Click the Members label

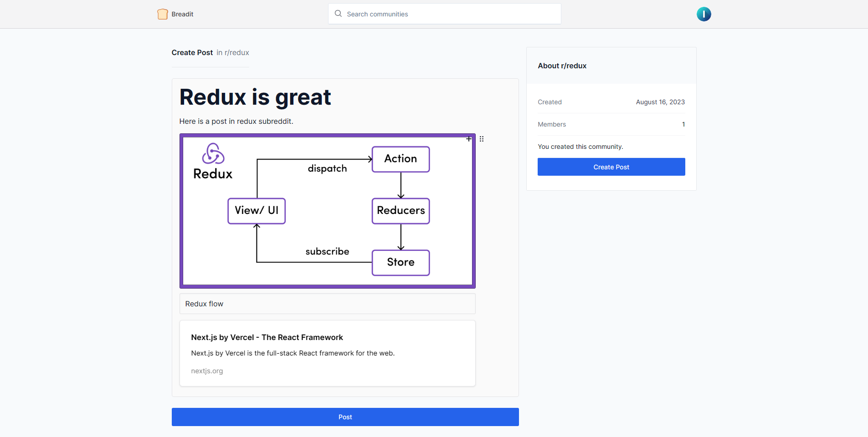(x=552, y=124)
